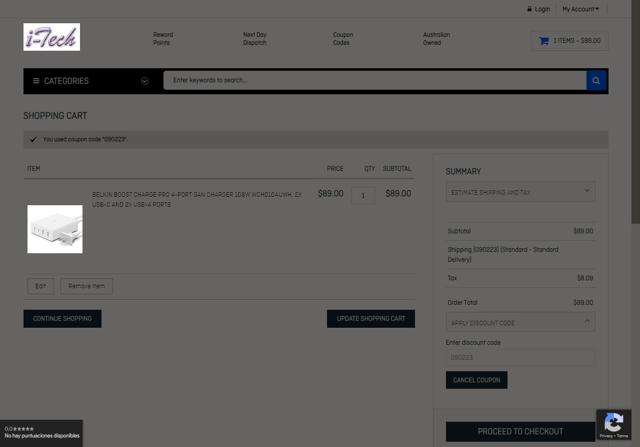Click Continue Shopping button
Screen dimensions: 640x447
62,319
